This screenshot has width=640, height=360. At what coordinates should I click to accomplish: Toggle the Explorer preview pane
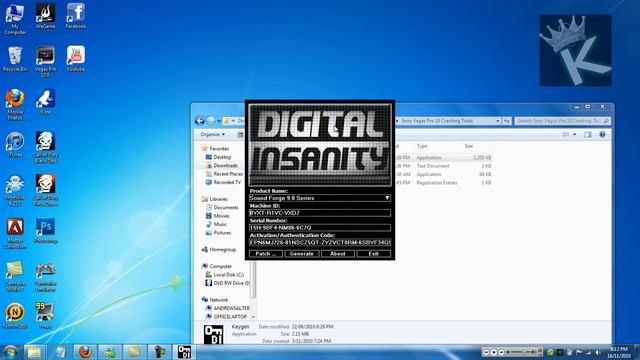pos(587,134)
